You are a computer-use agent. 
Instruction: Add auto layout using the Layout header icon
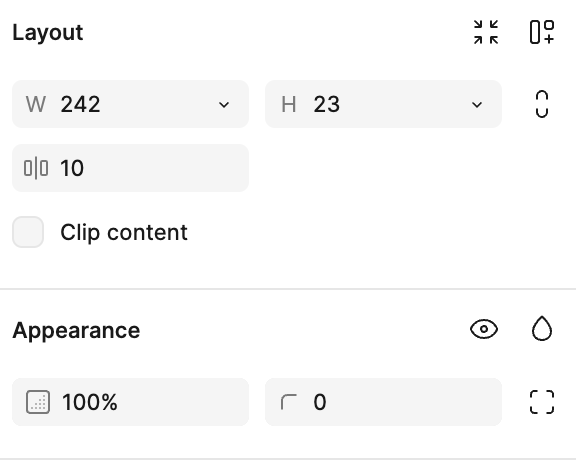coord(542,32)
